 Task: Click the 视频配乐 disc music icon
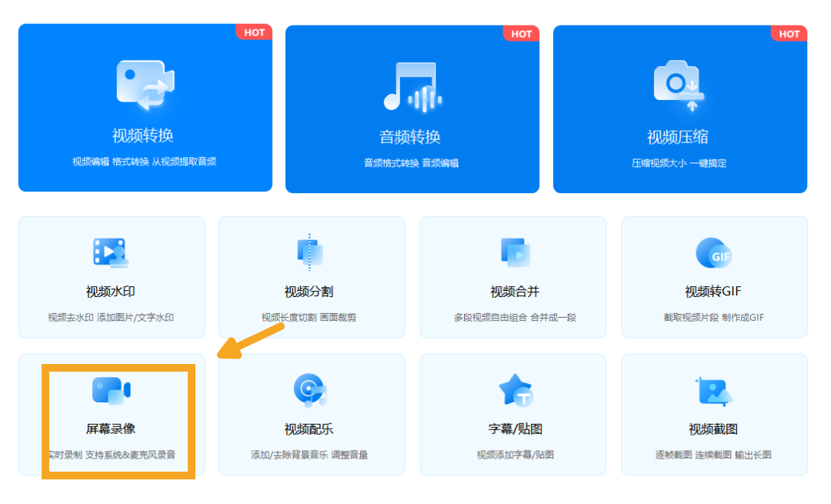point(310,391)
